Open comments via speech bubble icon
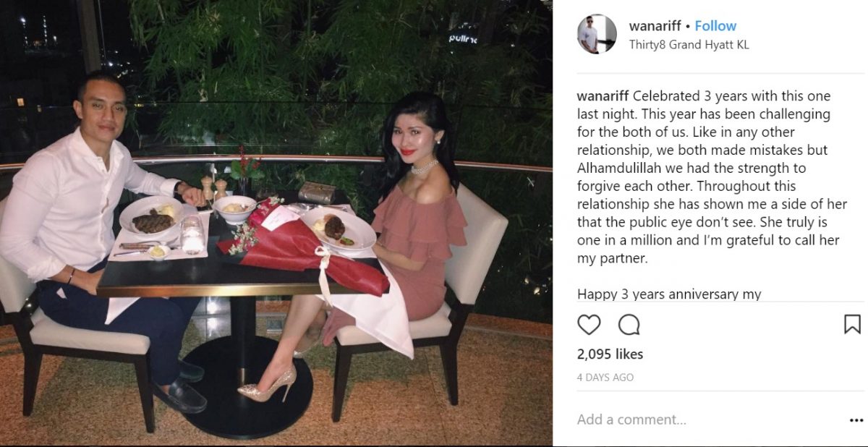This screenshot has width=868, height=447. click(629, 324)
